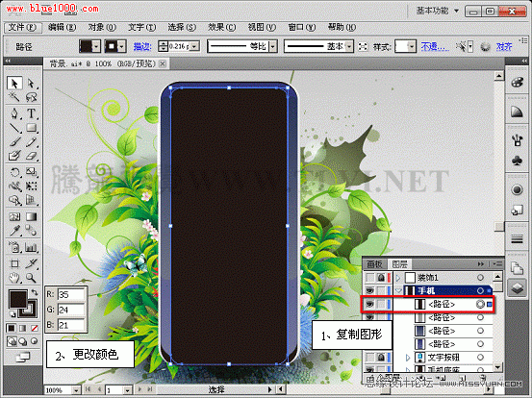Set fill mode to Gradient button
This screenshot has height=398, width=532.
click(22, 328)
